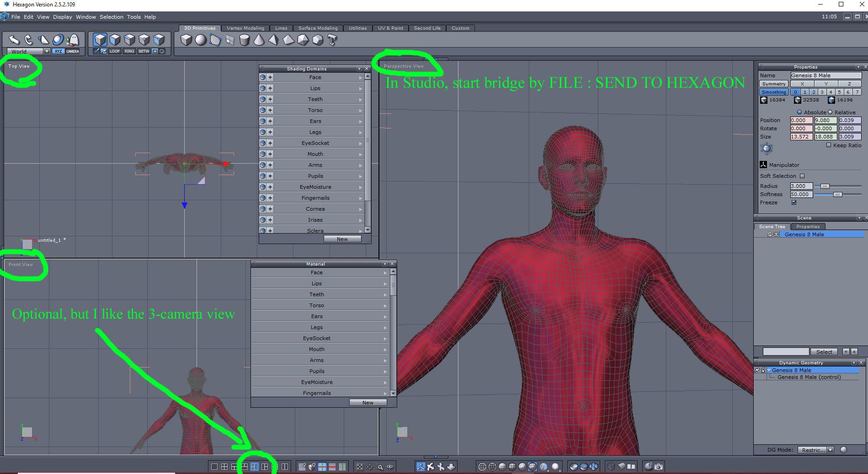The height and width of the screenshot is (474, 868).
Task: Open the UV & Paint tab
Action: pyautogui.click(x=390, y=28)
